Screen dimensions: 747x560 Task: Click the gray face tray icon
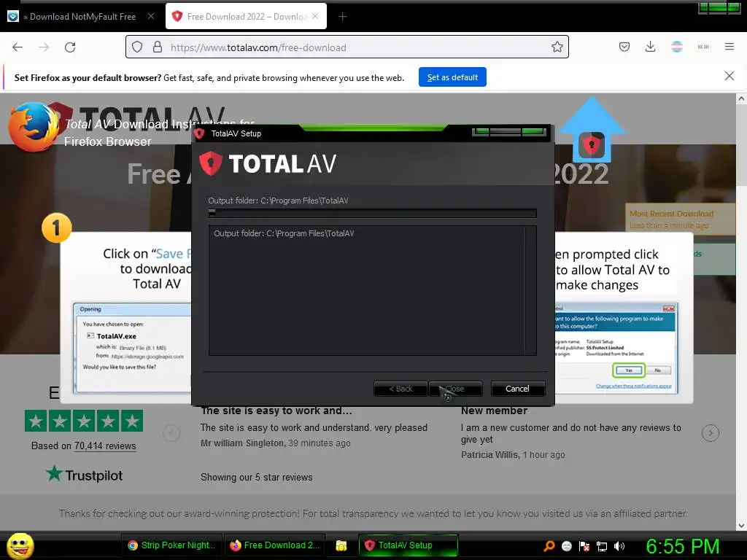point(566,546)
